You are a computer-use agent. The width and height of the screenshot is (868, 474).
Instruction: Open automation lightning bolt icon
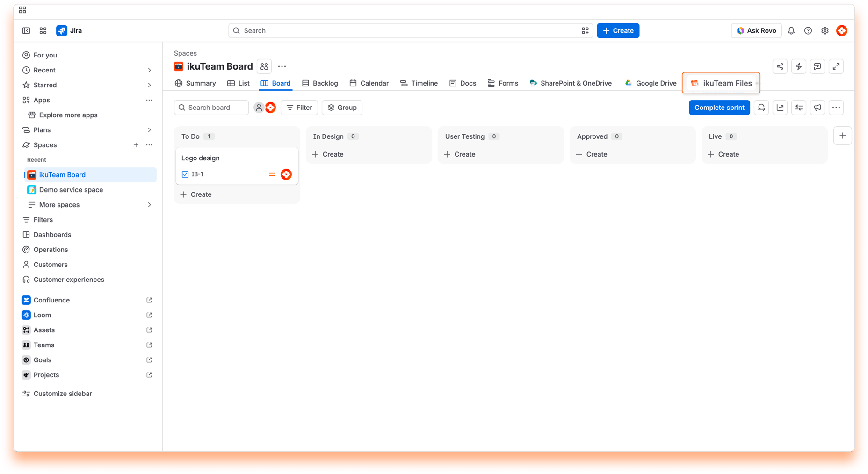coord(799,66)
